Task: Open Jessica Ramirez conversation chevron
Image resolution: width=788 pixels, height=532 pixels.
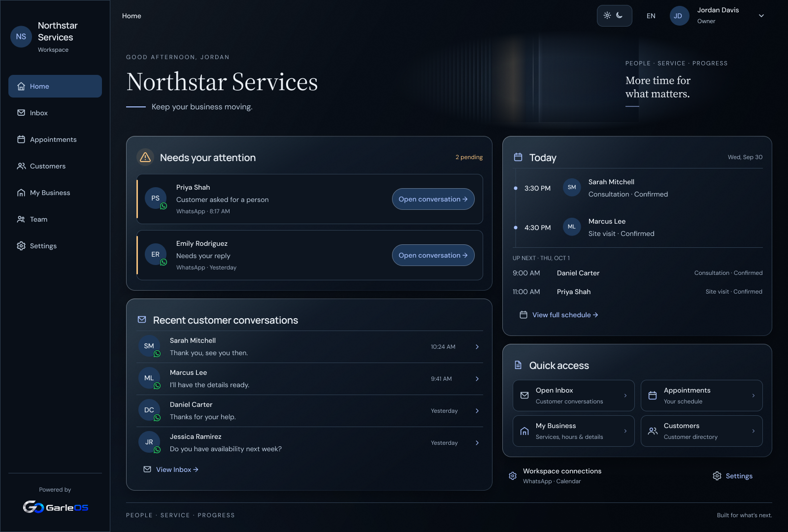Action: pyautogui.click(x=477, y=443)
